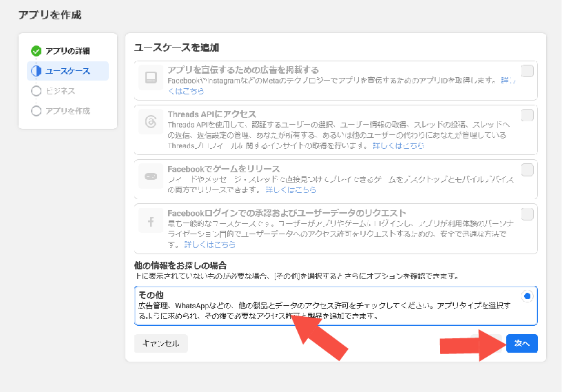Image resolution: width=562 pixels, height=392 pixels.
Task: Check the Threads APIにアクセス checkbox
Action: [528, 115]
